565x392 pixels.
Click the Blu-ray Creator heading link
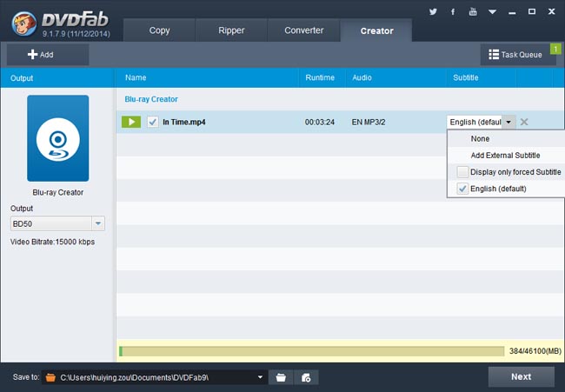(x=151, y=99)
